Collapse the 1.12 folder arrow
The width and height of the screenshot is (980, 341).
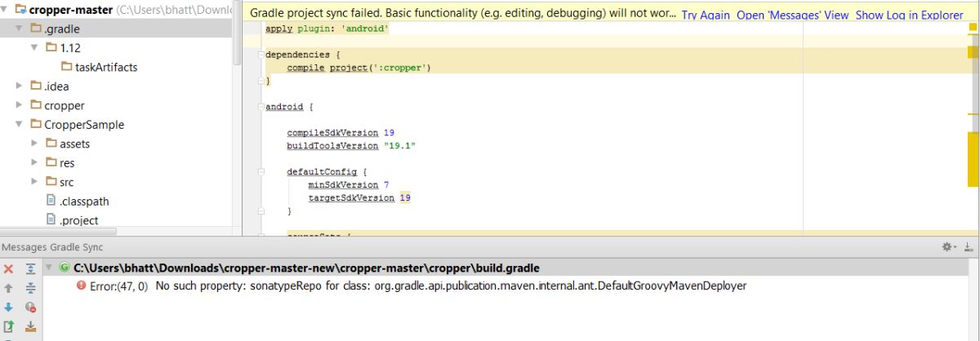[x=34, y=48]
